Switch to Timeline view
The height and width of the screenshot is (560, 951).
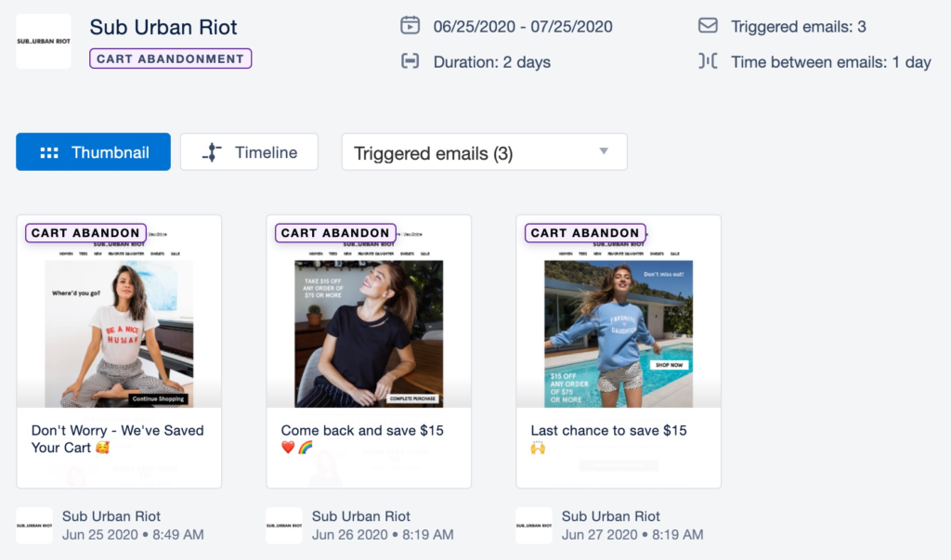249,151
